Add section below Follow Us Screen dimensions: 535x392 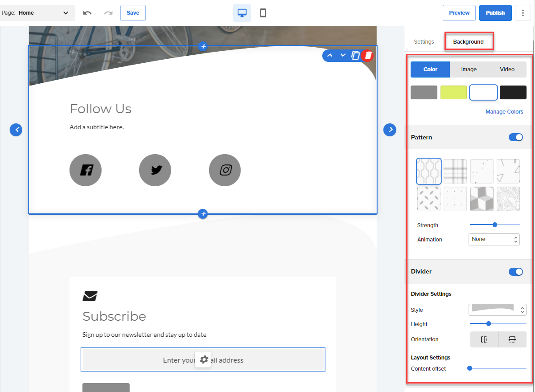click(x=203, y=214)
